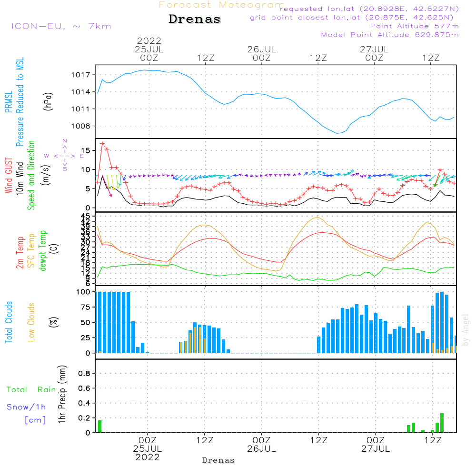Screen dimensions: 476x476
Task: Click the '00Z 26JUL' bottom axis label
Action: (261, 445)
